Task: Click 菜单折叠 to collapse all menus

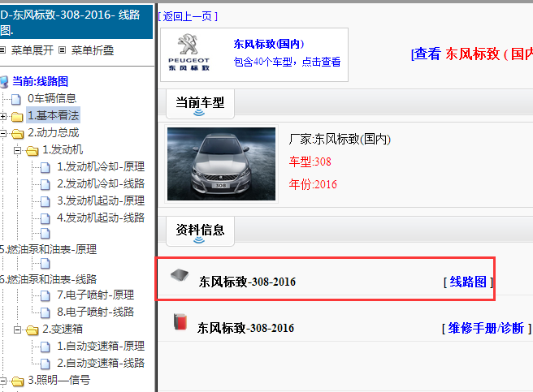Action: (93, 50)
